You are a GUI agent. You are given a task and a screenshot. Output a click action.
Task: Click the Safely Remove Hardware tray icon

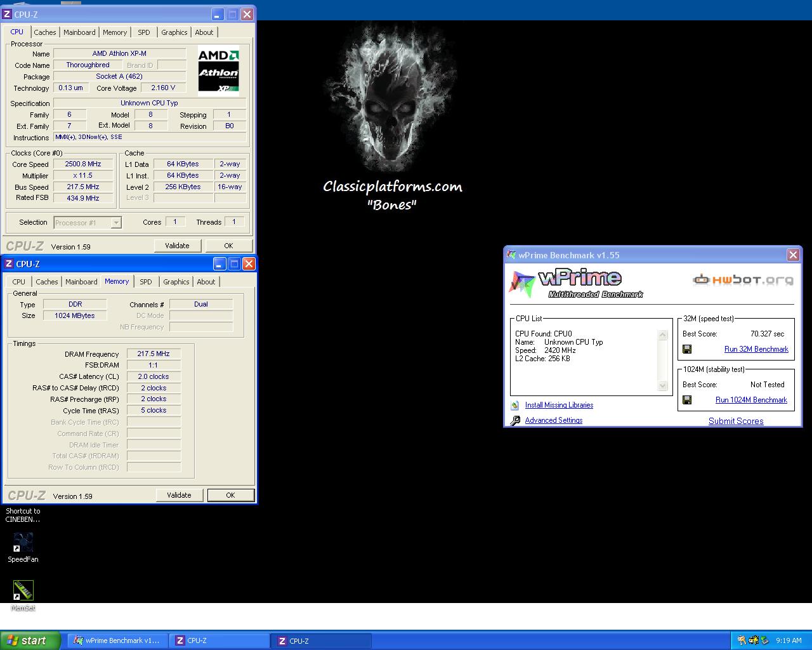(x=764, y=640)
